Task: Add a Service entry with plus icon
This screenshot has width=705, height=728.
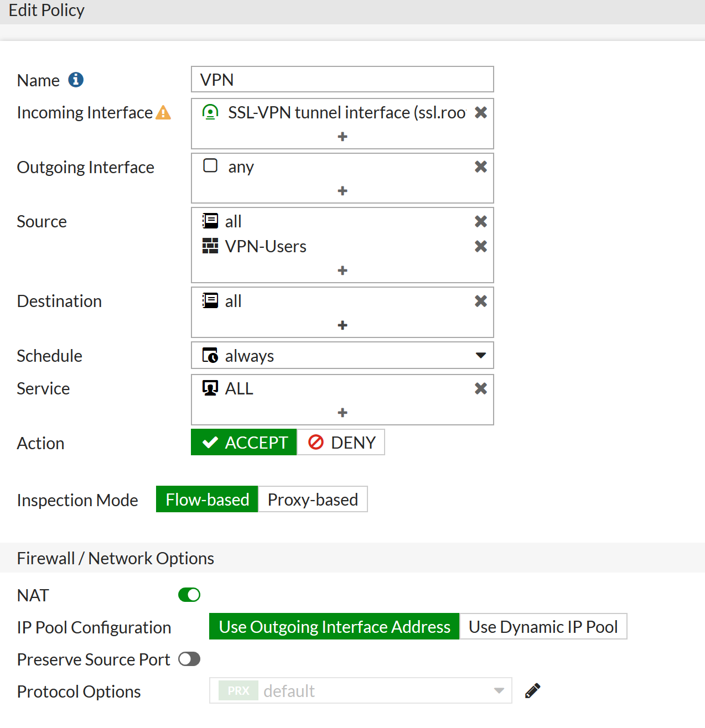Action: pyautogui.click(x=343, y=413)
